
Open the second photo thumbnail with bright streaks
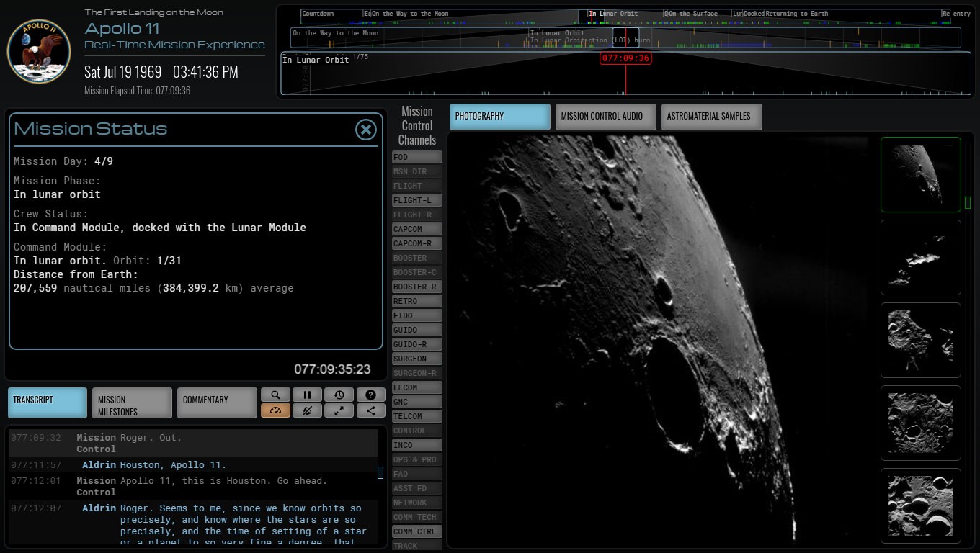click(x=921, y=257)
